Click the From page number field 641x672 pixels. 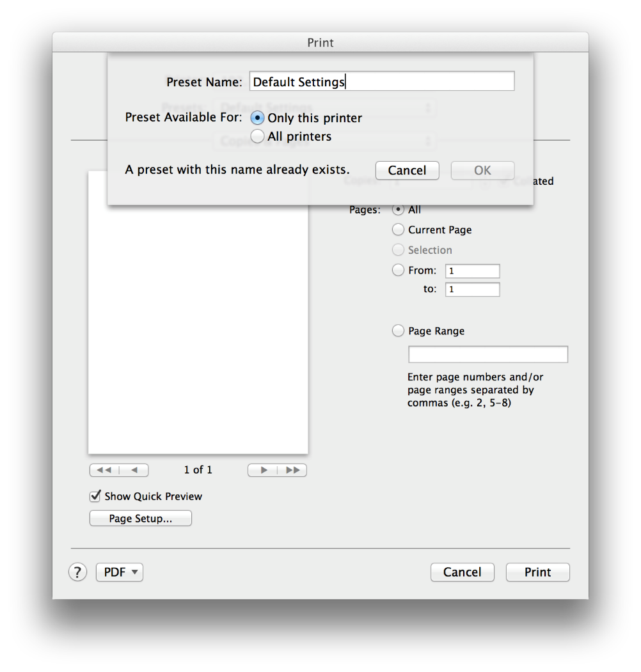pos(472,270)
